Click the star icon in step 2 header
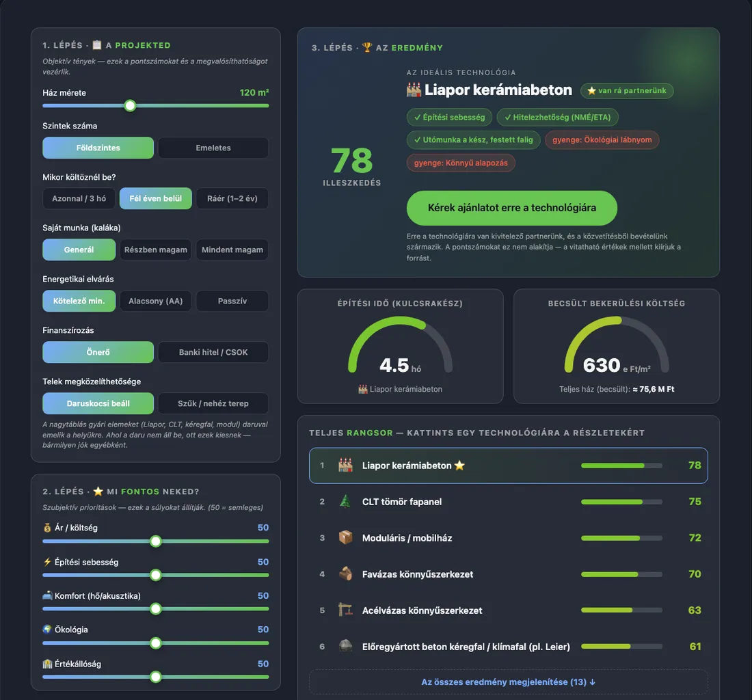Viewport: 752px width, 700px height. coord(98,491)
